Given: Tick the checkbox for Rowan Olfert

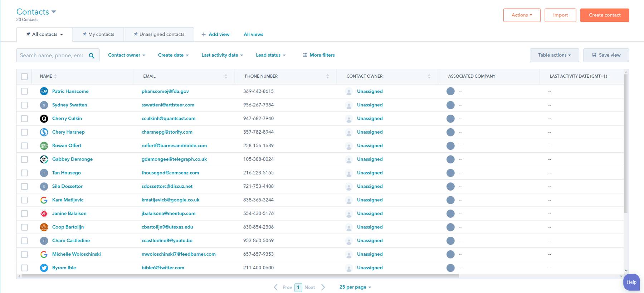Looking at the screenshot, I should coord(24,146).
